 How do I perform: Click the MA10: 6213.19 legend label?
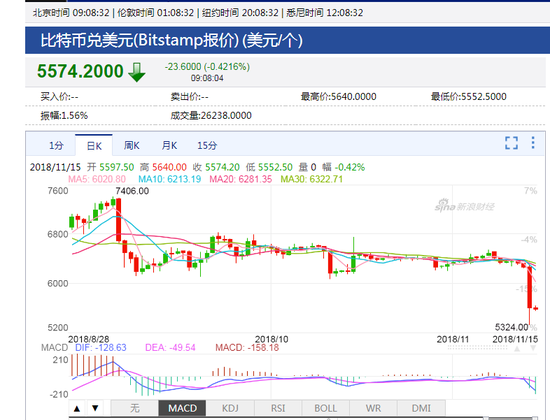click(170, 179)
